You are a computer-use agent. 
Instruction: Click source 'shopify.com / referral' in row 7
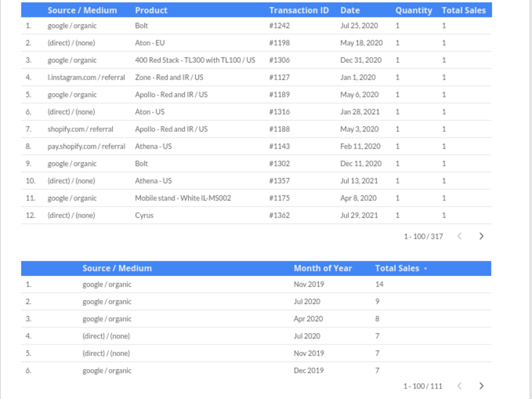tap(80, 129)
